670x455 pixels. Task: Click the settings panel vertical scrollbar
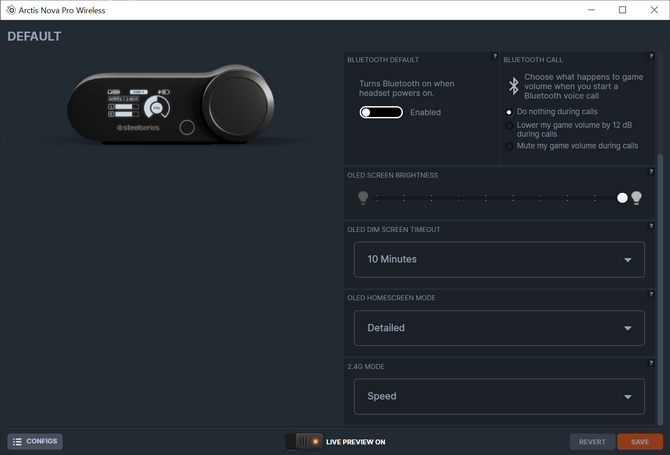(x=661, y=290)
